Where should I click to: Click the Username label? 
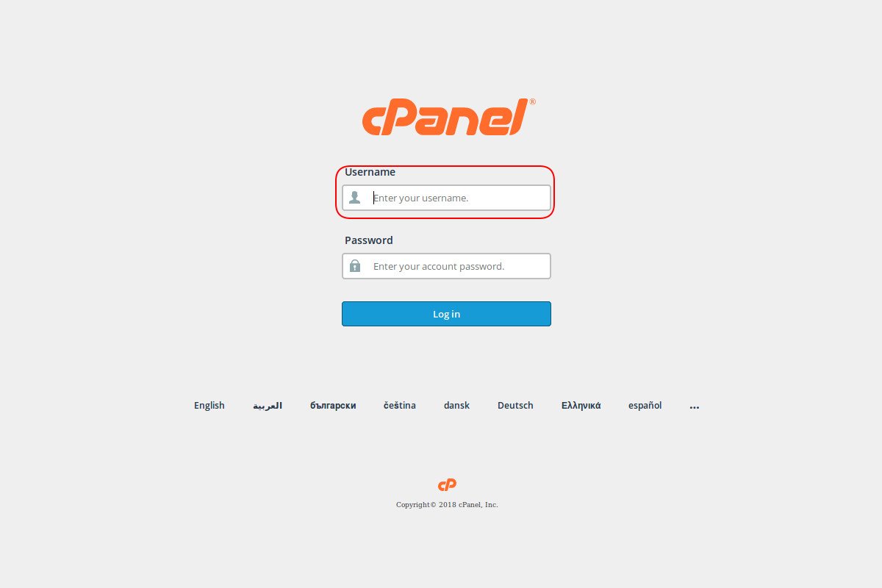coord(370,172)
